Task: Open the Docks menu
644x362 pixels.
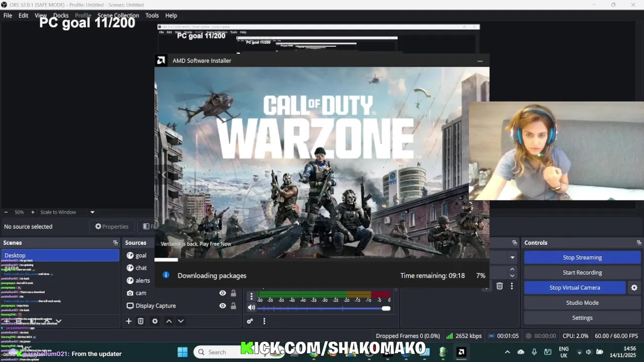Action: click(61, 16)
